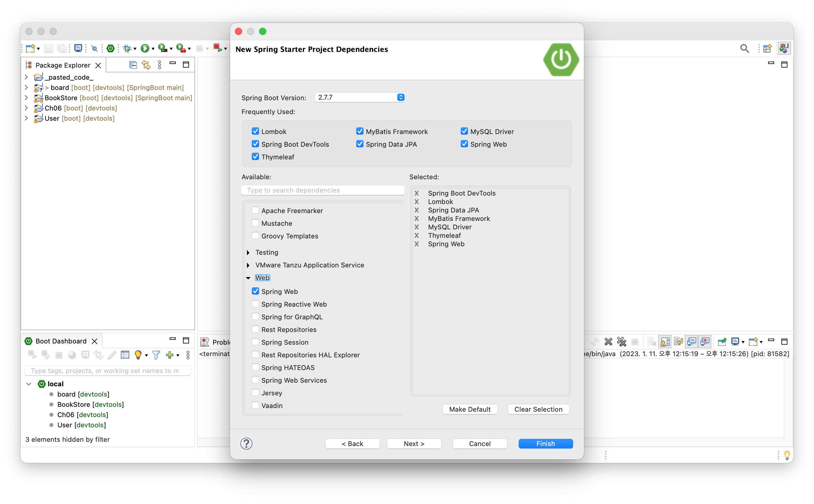Screen dimensions: 814x504
Task: Check the Apache Freemarker option
Action: point(255,210)
